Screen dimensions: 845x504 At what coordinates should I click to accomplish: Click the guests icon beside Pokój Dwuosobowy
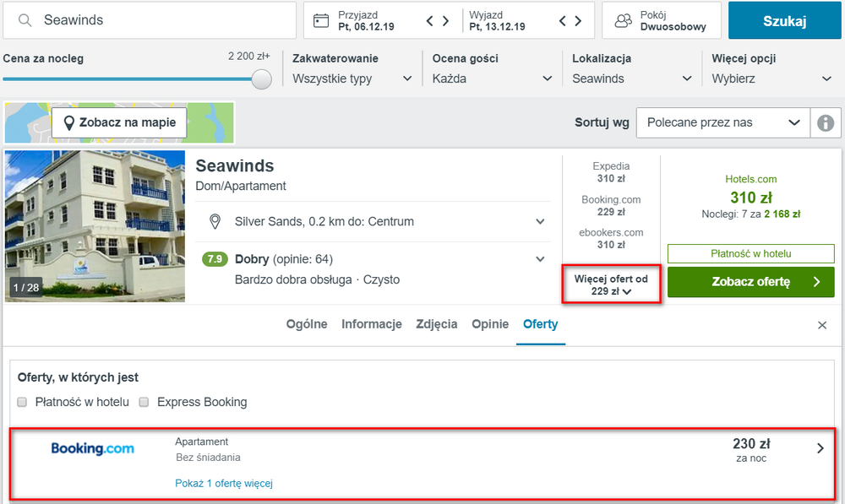point(623,21)
